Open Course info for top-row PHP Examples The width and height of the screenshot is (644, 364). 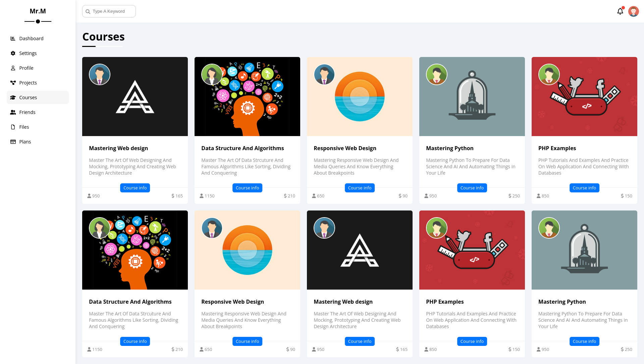[x=584, y=188]
